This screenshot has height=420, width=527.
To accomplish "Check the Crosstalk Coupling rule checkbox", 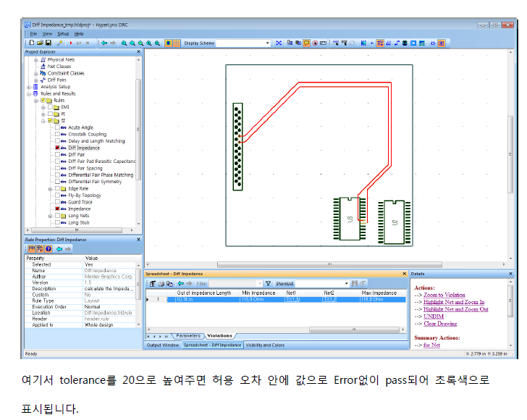I will pos(58,134).
